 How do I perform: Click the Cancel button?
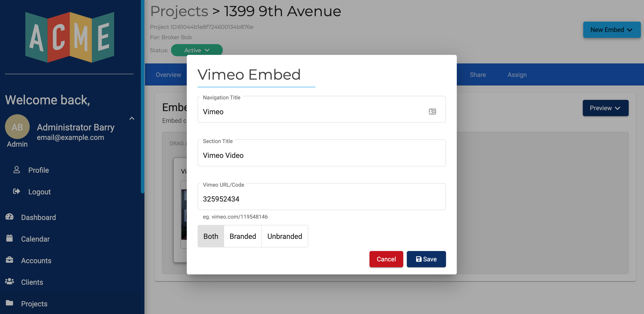[x=386, y=259]
